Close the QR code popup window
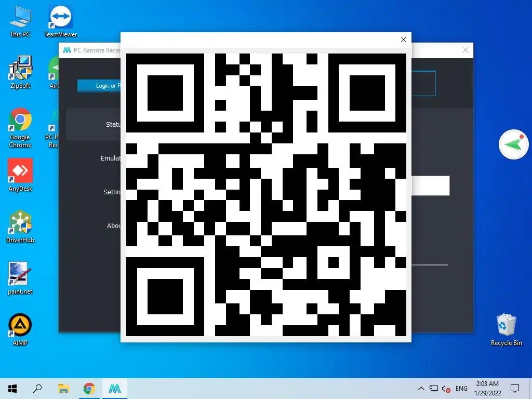 pos(403,39)
